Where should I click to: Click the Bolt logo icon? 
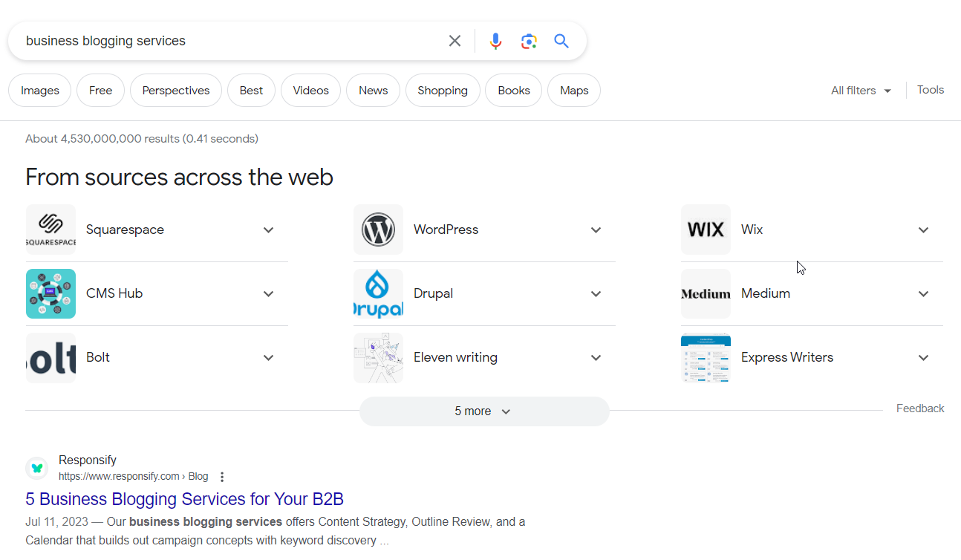51,357
